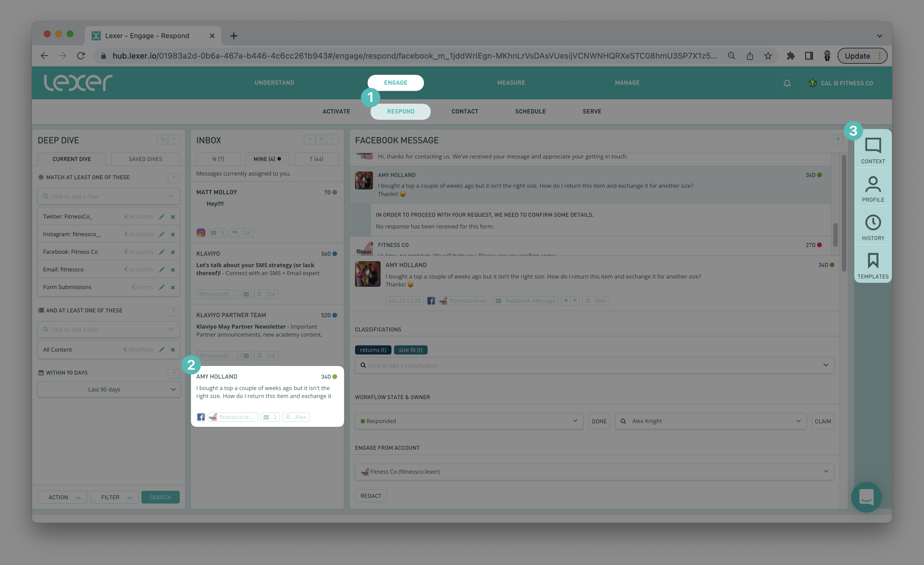Go to the Manage section
This screenshot has width=924, height=565.
[x=627, y=83]
